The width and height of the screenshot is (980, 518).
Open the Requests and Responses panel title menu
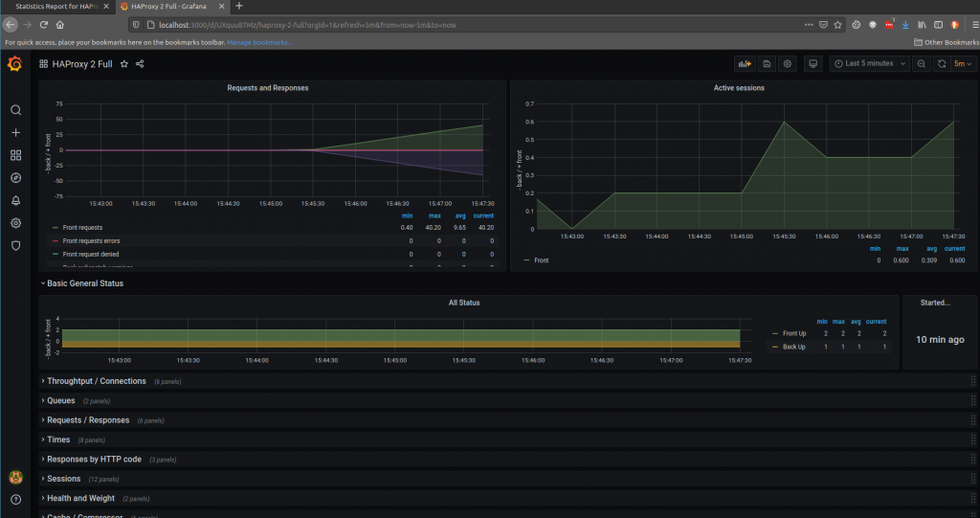(x=268, y=88)
